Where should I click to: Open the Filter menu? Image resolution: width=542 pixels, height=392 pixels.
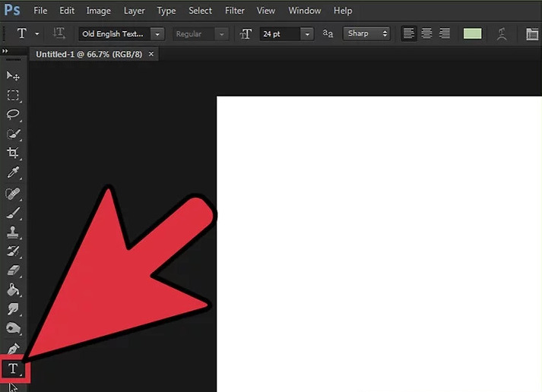[235, 11]
